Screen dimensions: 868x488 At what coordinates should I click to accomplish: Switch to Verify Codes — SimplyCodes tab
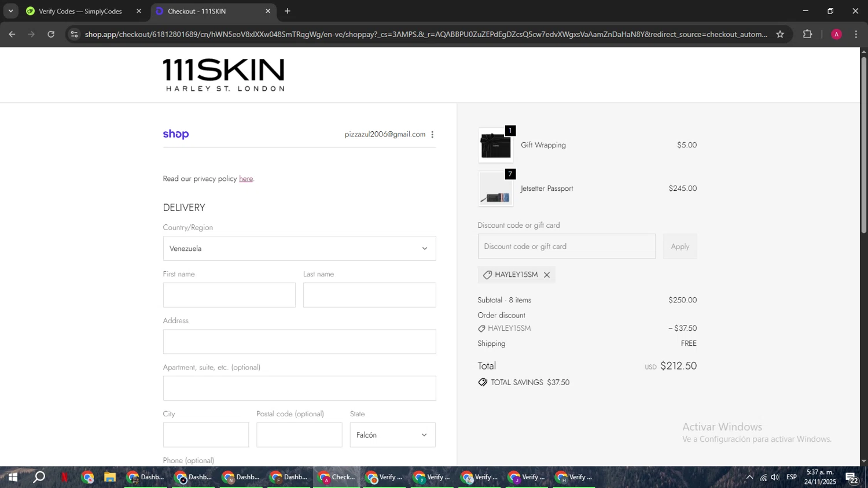pyautogui.click(x=80, y=11)
